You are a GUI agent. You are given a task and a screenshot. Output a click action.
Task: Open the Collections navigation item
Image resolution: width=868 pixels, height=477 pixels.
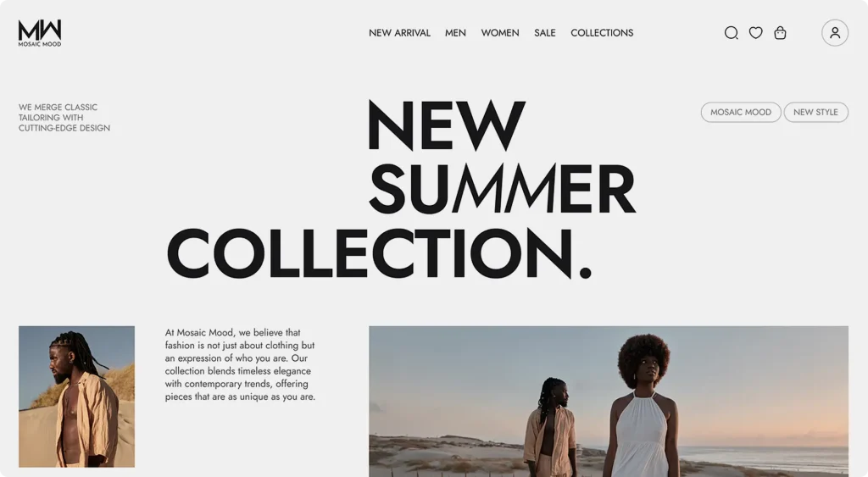click(602, 33)
